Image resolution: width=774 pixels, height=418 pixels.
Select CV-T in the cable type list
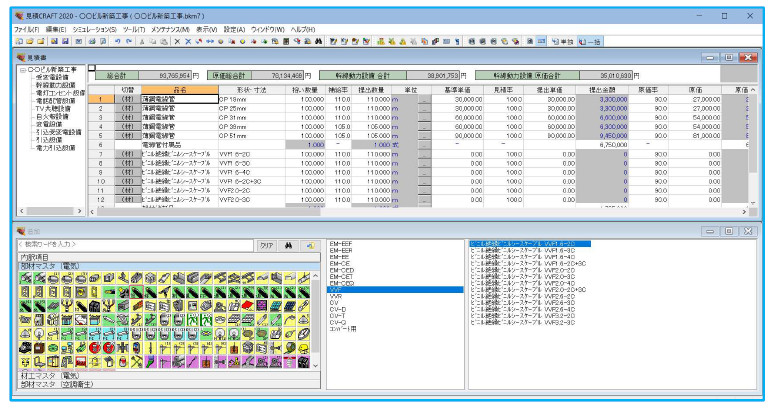coord(338,316)
